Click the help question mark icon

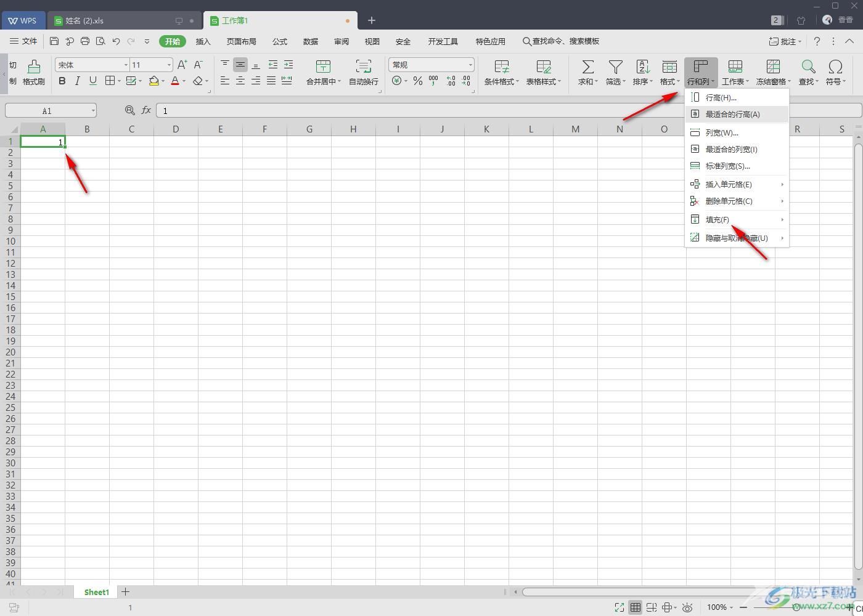pyautogui.click(x=817, y=41)
